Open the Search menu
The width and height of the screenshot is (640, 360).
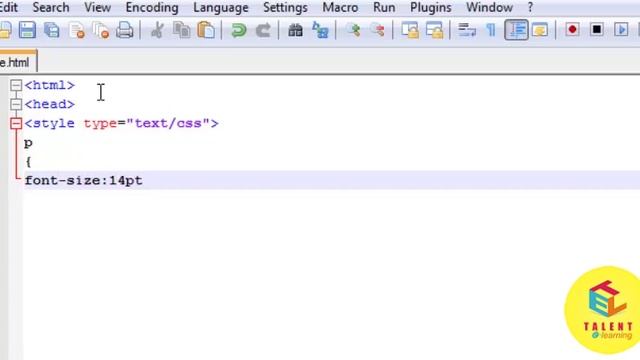51,7
